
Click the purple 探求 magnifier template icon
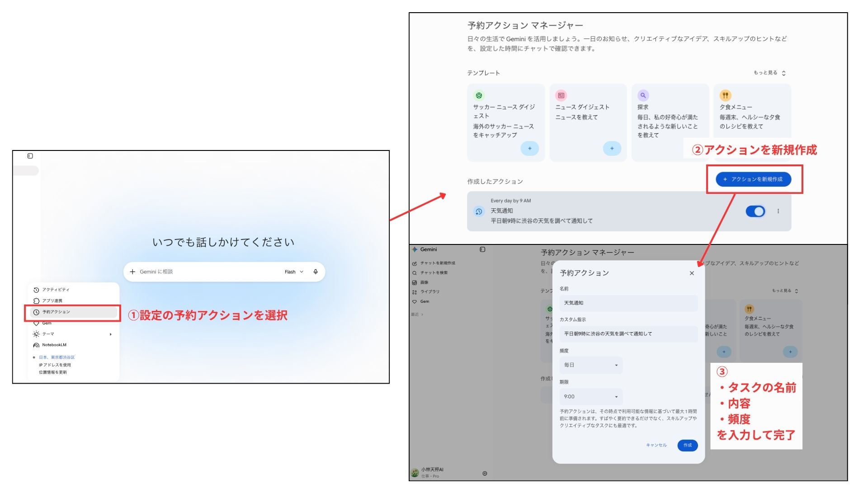click(x=643, y=95)
